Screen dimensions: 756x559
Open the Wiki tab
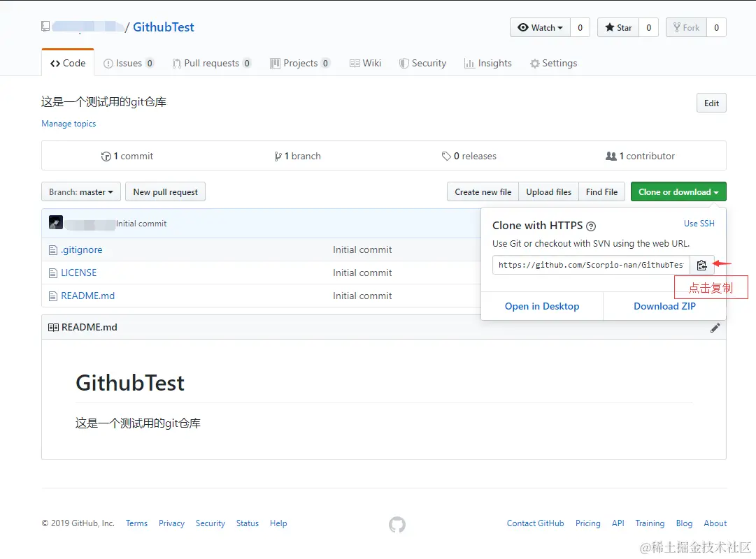click(x=366, y=63)
